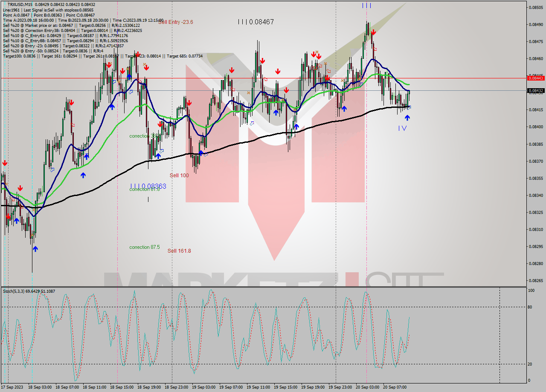Click the '19 Sep 15:00' time label
This screenshot has height=392, width=546.
click(285, 387)
